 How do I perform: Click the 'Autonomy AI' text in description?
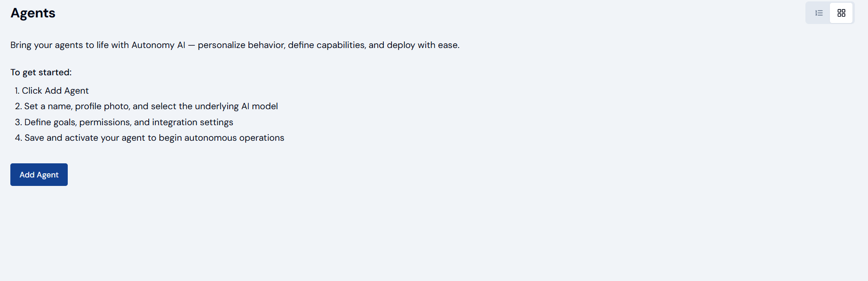pos(158,45)
